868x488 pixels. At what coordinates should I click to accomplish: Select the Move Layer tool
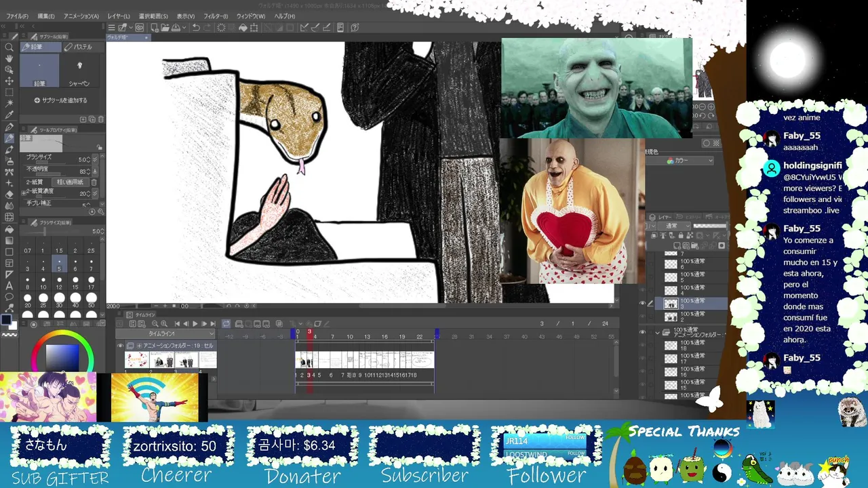coord(9,81)
